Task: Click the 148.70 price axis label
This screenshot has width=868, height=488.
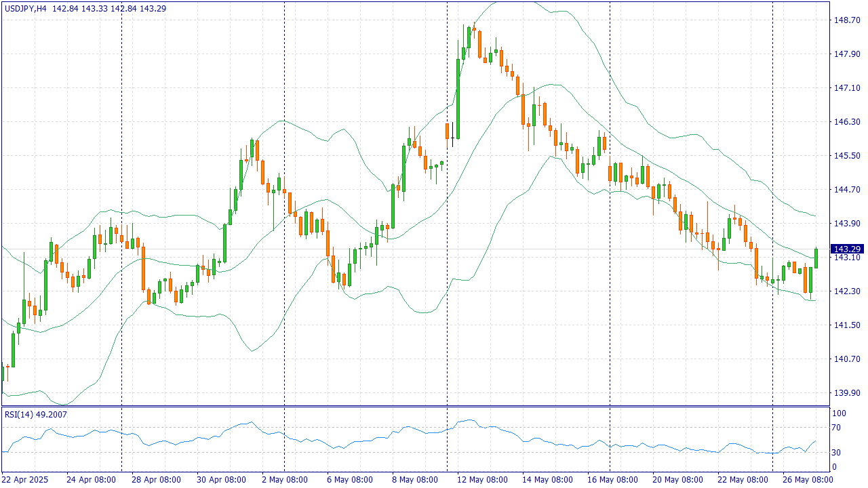Action: (x=846, y=20)
